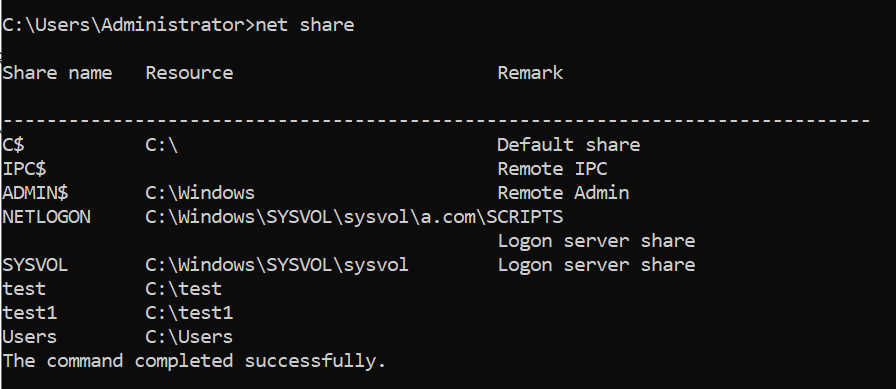The width and height of the screenshot is (896, 389).
Task: Click the 'Share name' column header
Action: click(x=57, y=73)
